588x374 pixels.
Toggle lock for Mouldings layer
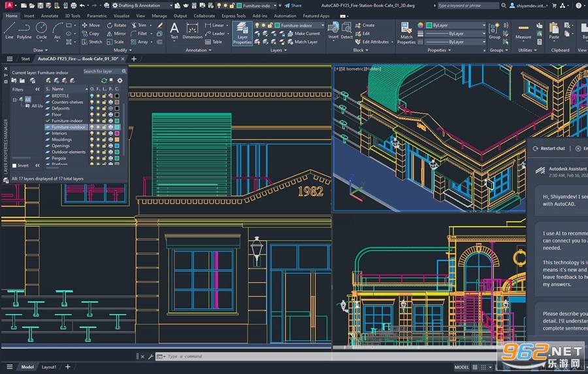105,139
